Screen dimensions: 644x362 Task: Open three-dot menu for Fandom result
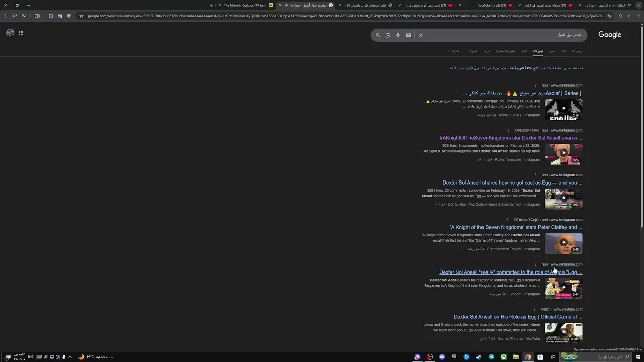click(535, 264)
